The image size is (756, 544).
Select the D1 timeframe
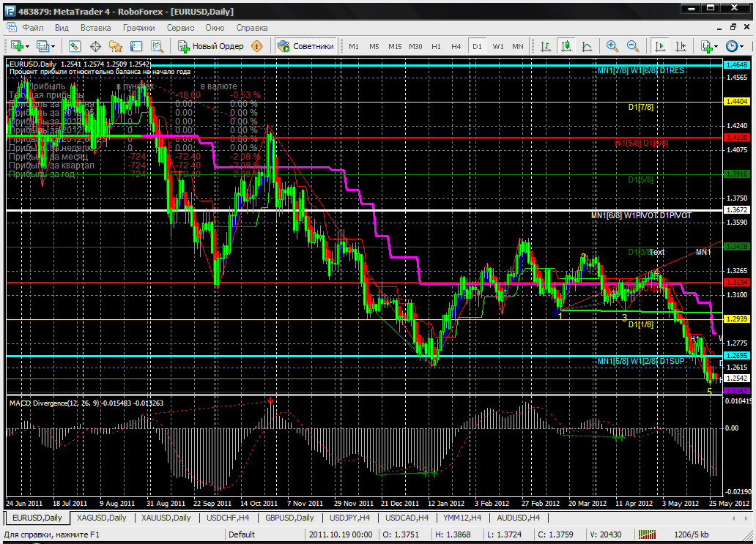click(477, 46)
